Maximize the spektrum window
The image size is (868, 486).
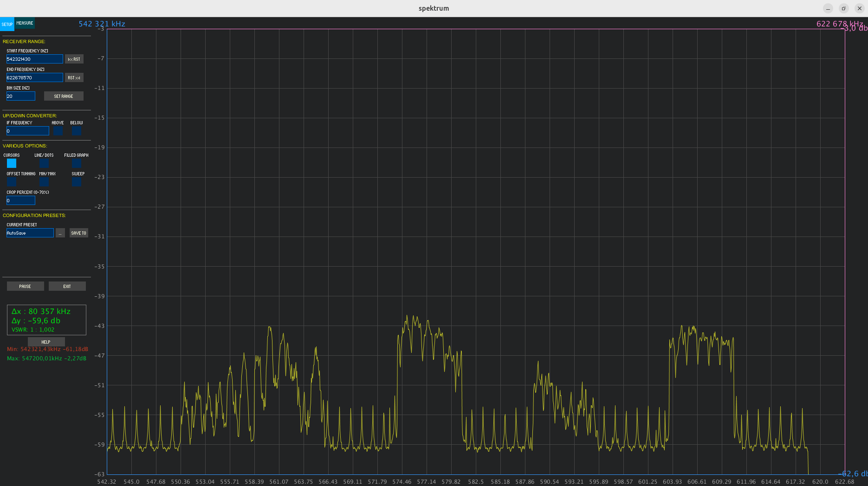[x=844, y=8]
